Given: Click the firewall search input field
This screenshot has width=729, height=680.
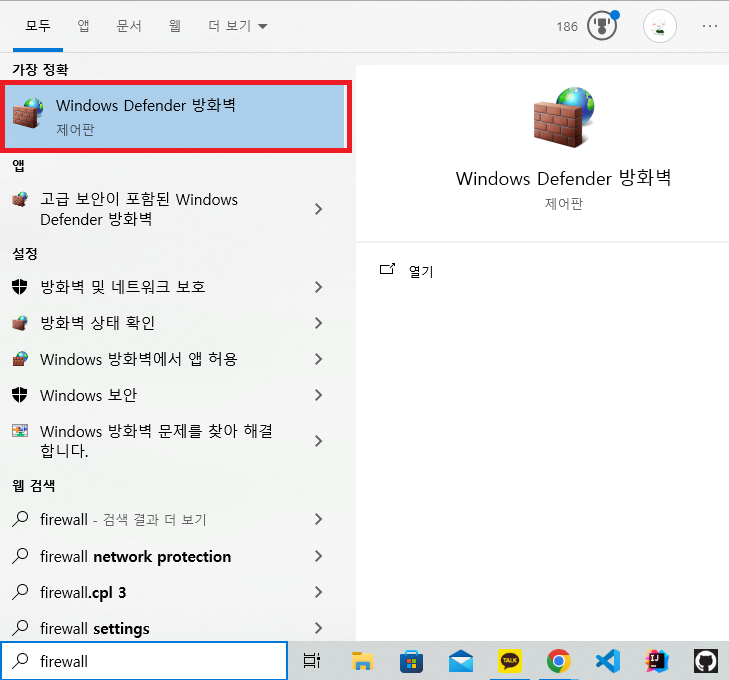Looking at the screenshot, I should click(x=144, y=660).
